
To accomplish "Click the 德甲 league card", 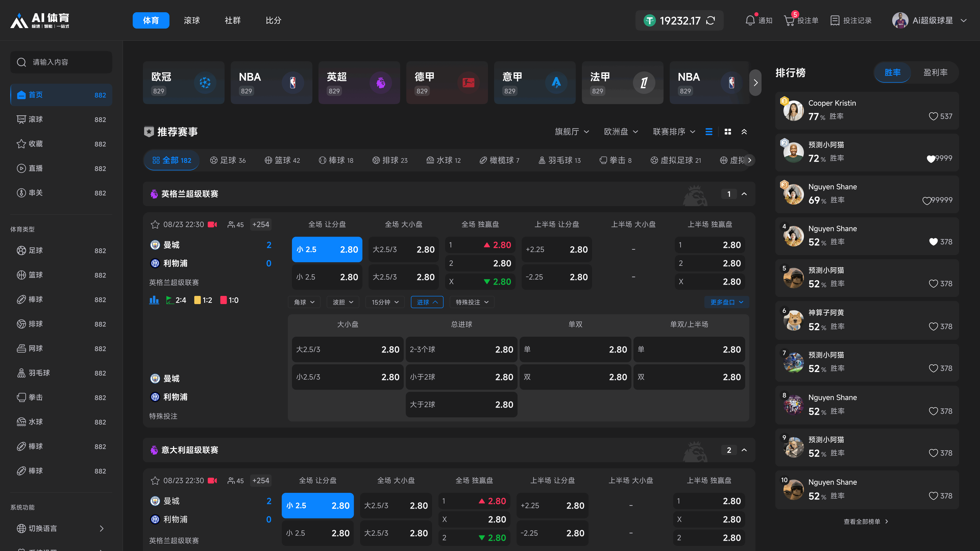I will 447,82.
